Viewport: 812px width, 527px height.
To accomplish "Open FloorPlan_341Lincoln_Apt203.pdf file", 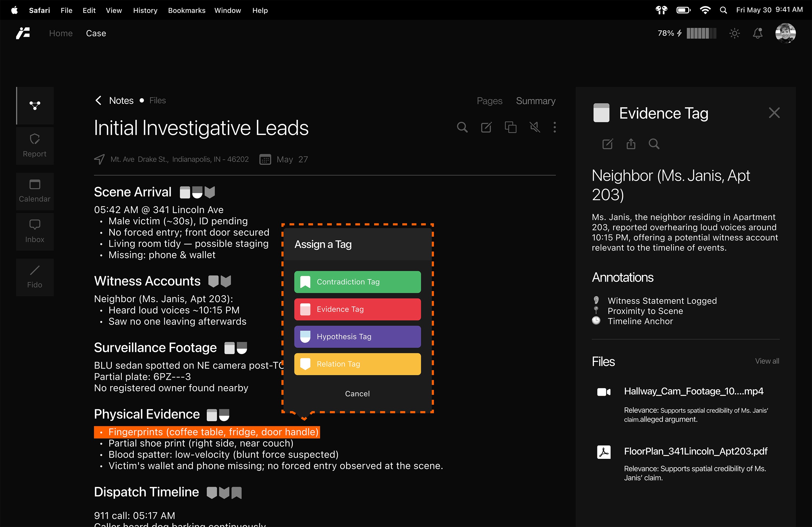I will (x=695, y=451).
